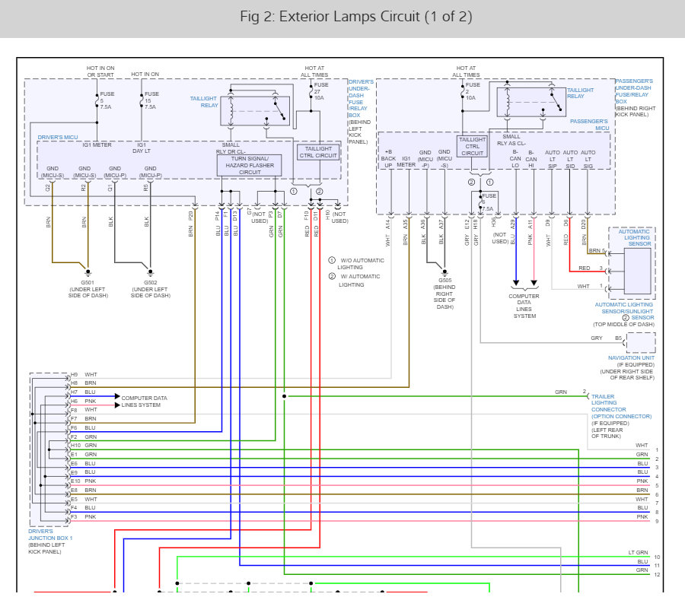Screen dimensions: 685x616
Task: Select junction box pin "F7 BRN"
Action: (x=84, y=419)
